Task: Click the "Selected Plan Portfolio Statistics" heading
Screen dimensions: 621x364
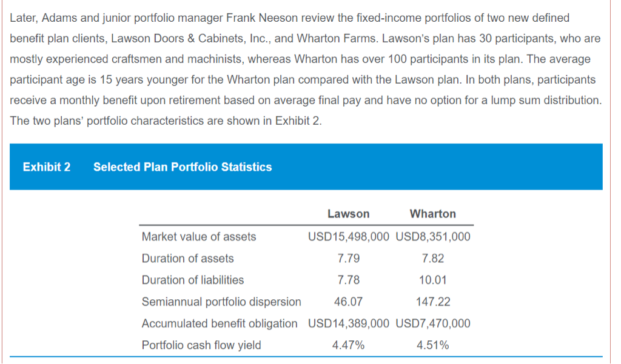Action: (183, 167)
